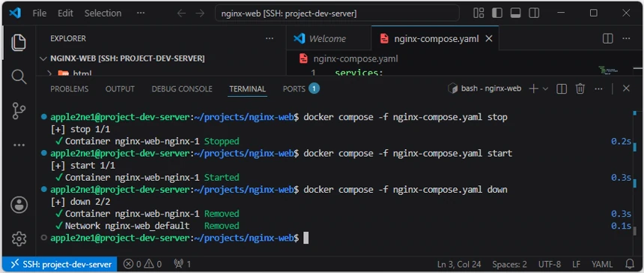The height and width of the screenshot is (273, 644).
Task: Select the nginx-compose.yaml editor tab
Action: [x=435, y=39]
